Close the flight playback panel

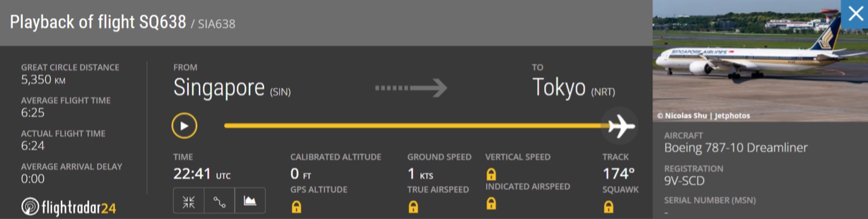tap(855, 13)
